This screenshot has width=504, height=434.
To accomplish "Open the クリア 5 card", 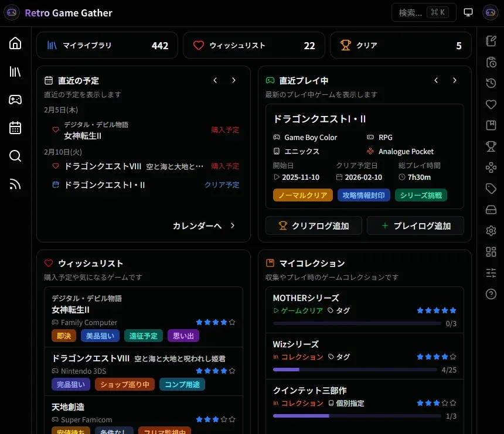I will coord(401,45).
